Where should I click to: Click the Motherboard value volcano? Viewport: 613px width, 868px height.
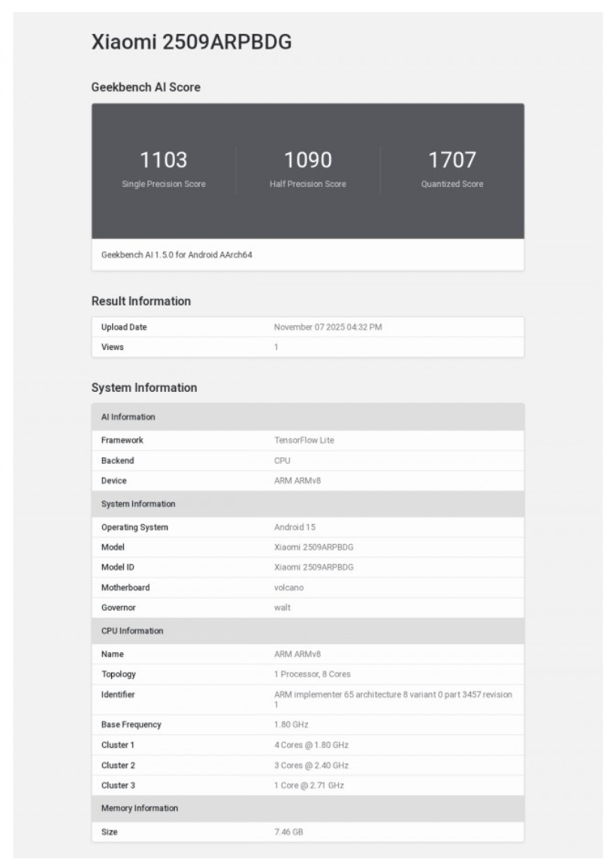click(289, 588)
